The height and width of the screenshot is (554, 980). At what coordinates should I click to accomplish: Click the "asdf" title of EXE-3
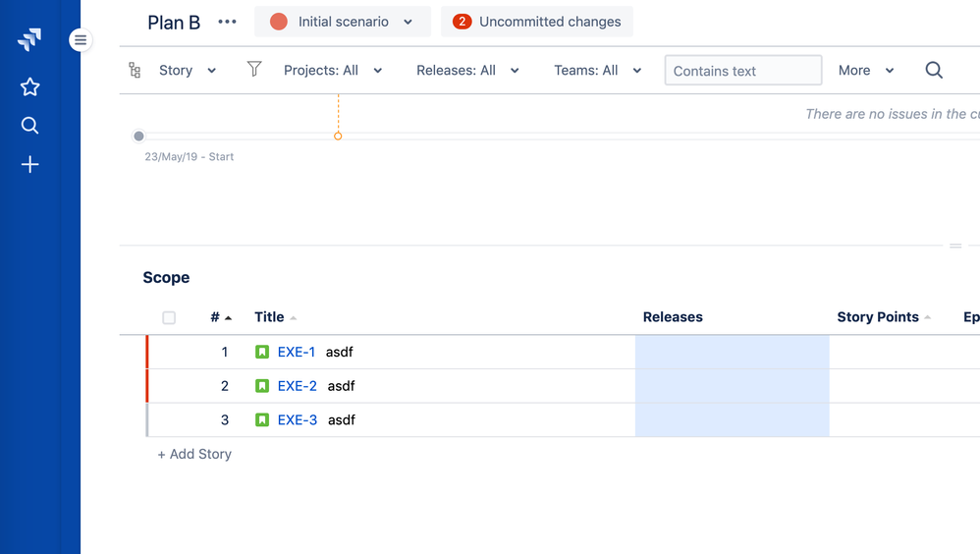(x=342, y=419)
